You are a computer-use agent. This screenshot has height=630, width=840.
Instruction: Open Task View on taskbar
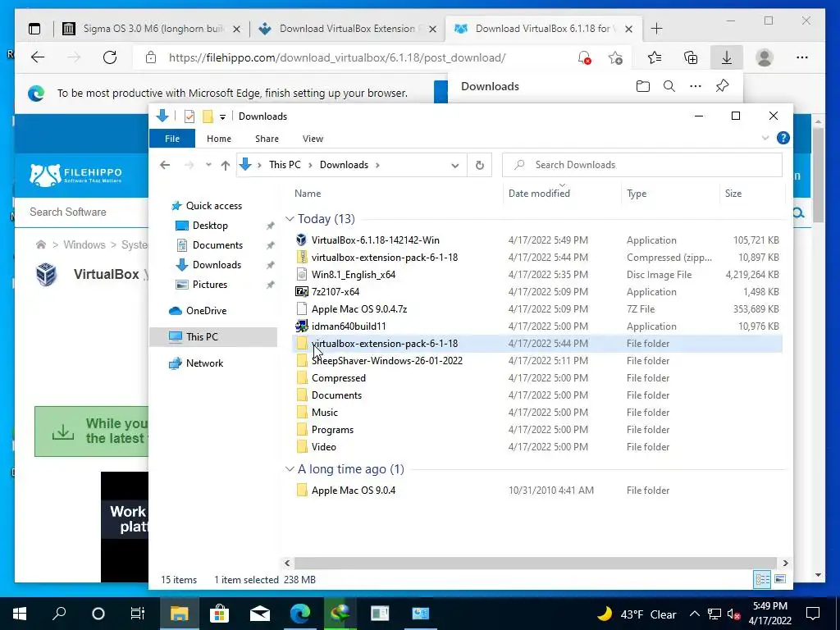tap(138, 614)
